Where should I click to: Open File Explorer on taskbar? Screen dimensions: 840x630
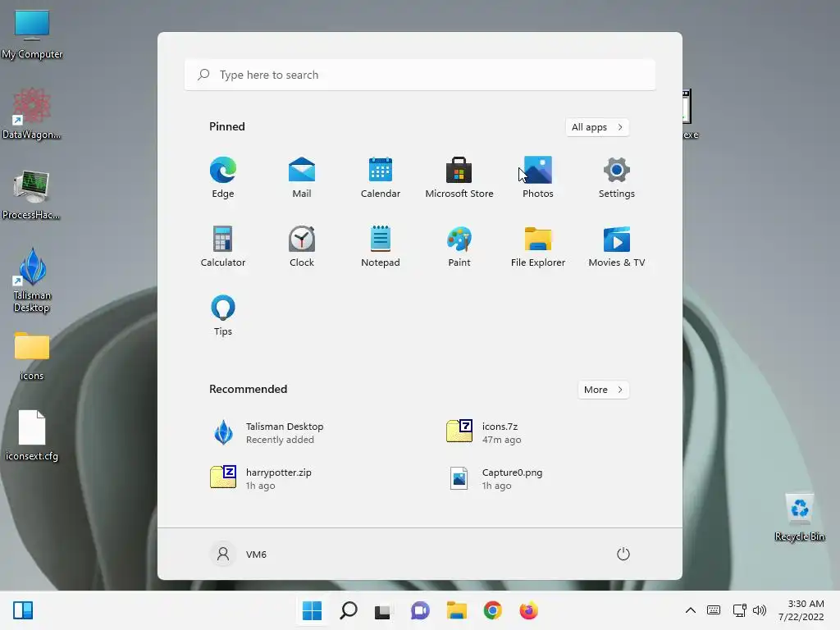pos(456,610)
